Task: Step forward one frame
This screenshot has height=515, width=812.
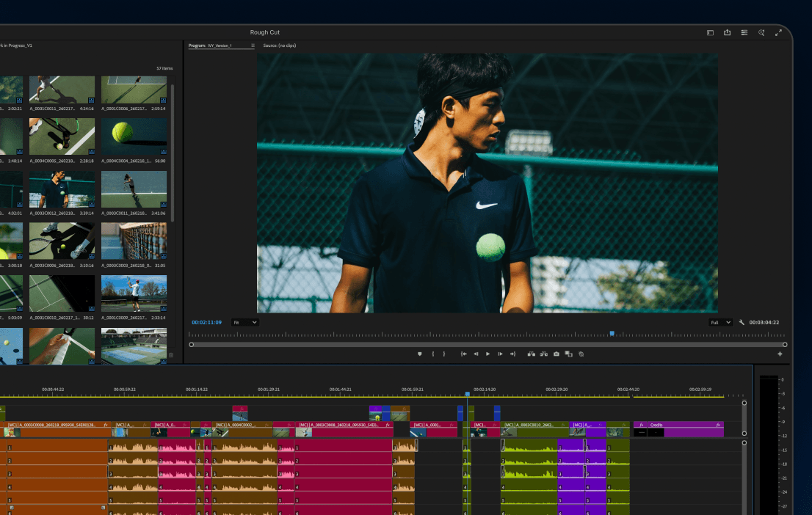Action: pos(500,354)
